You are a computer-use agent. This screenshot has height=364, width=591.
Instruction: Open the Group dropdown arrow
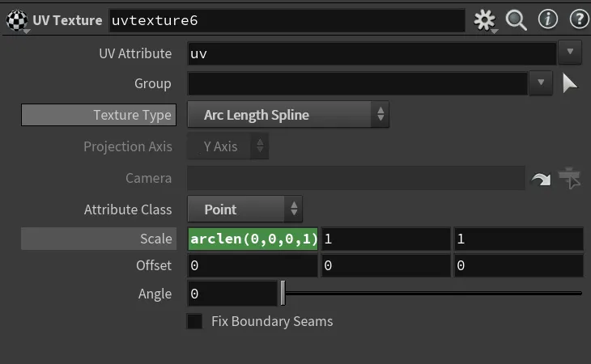[541, 83]
